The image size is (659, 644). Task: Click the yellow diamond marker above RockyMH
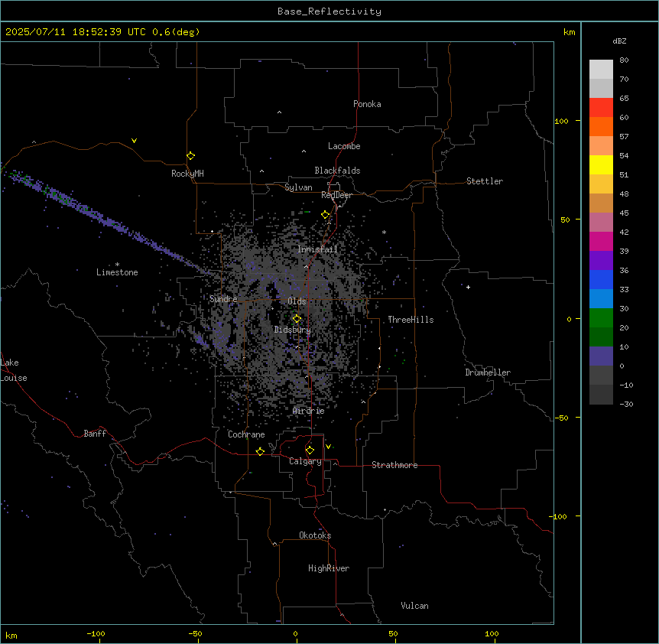coord(190,156)
